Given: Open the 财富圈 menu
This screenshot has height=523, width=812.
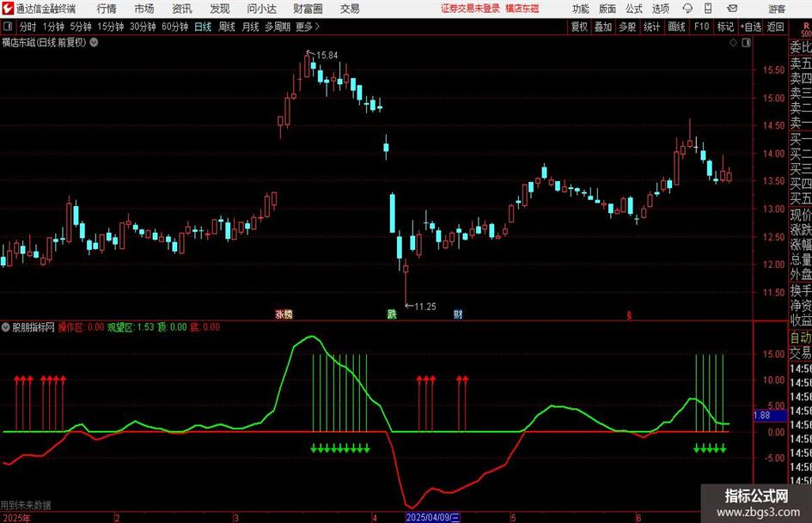Looking at the screenshot, I should 308,9.
